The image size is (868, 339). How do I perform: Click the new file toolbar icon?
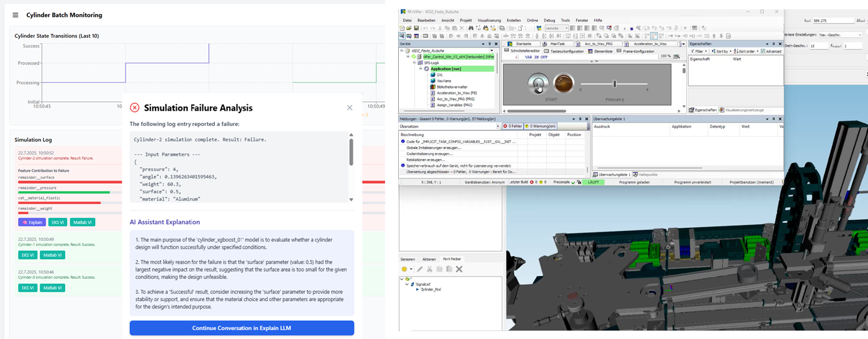403,28
